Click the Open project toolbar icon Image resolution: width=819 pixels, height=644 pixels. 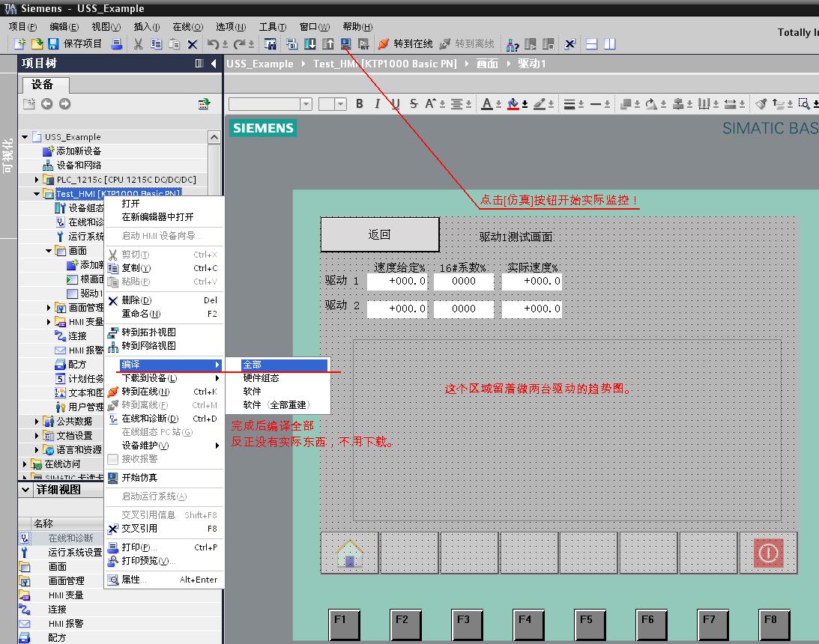click(37, 44)
